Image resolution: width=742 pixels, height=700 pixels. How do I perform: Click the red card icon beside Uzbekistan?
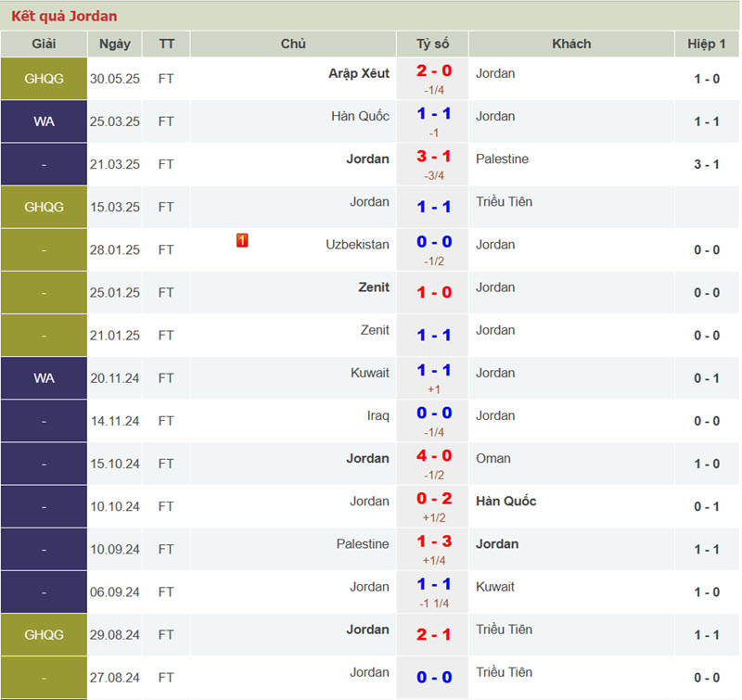[x=242, y=240]
